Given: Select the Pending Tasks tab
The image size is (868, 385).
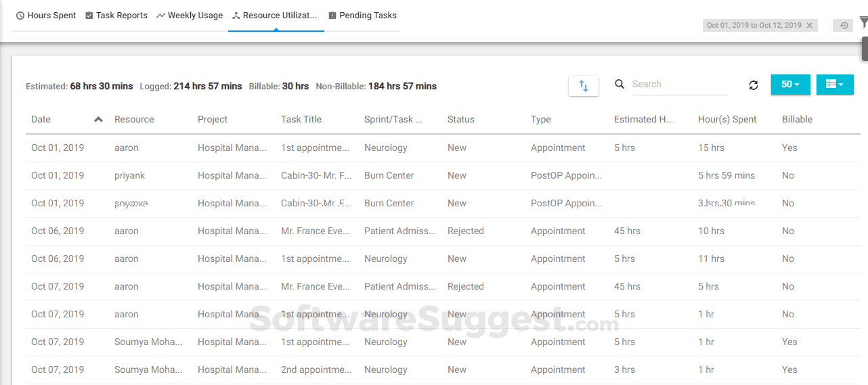Looking at the screenshot, I should point(362,16).
